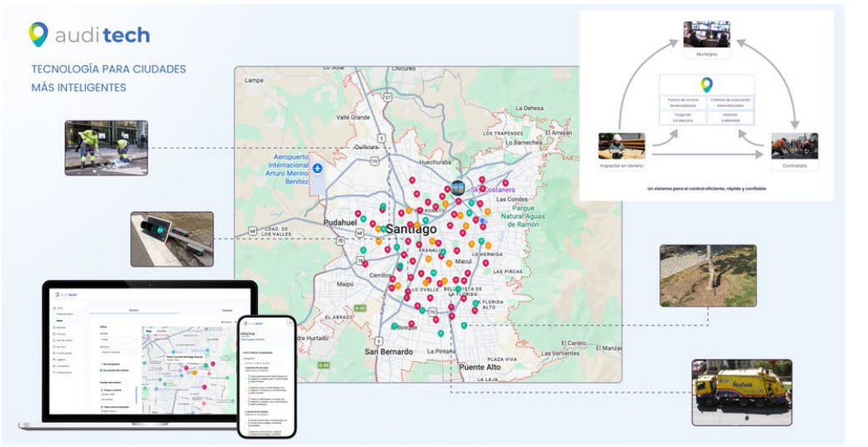This screenshot has width=868, height=447.
Task: Tick the first criterion checkbox on phone
Action: pos(245,379)
